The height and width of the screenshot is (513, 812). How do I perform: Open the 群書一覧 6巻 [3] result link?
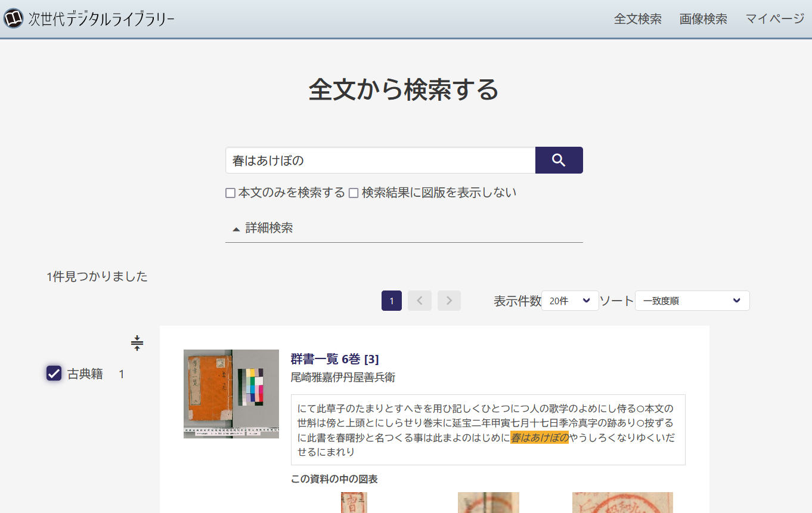point(334,359)
